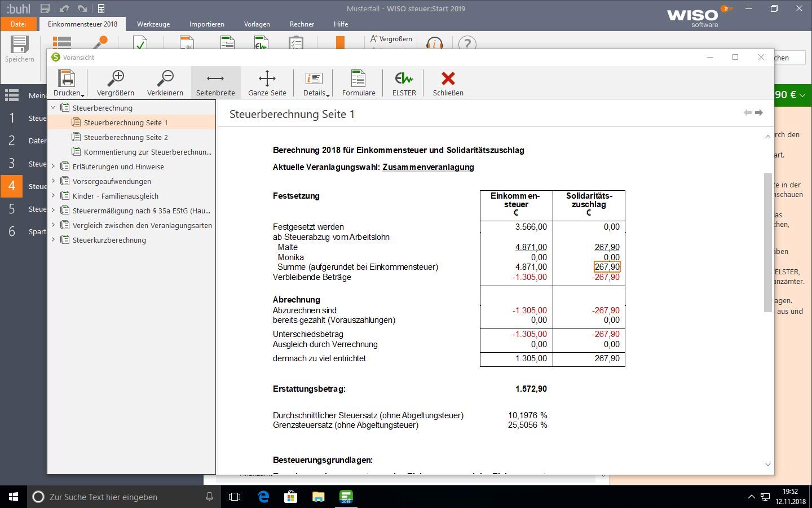Open the Details toolbar option

pyautogui.click(x=314, y=82)
